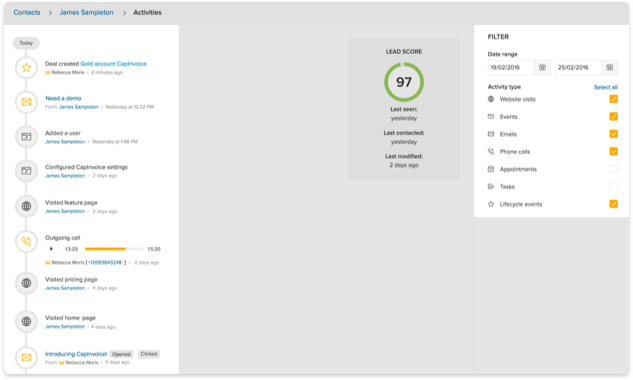Click James Sampleton sender under Need a demo
The height and width of the screenshot is (380, 633).
79,107
